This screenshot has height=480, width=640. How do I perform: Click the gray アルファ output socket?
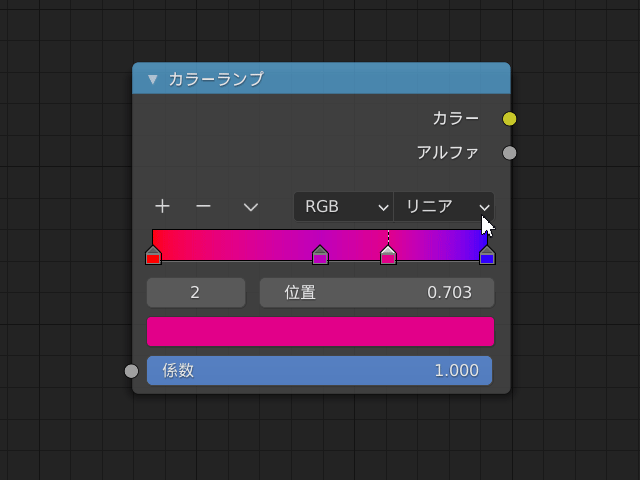[x=509, y=153]
